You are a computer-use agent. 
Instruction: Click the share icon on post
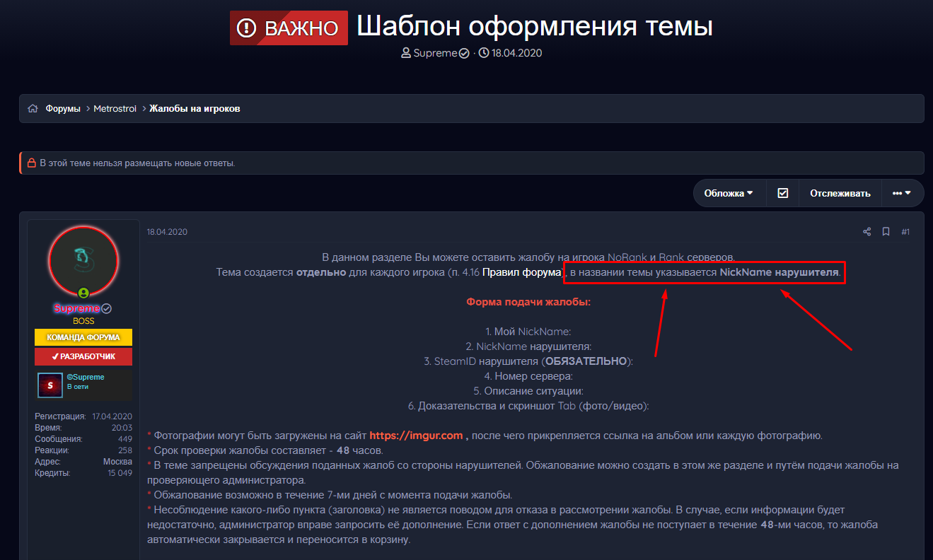(867, 232)
